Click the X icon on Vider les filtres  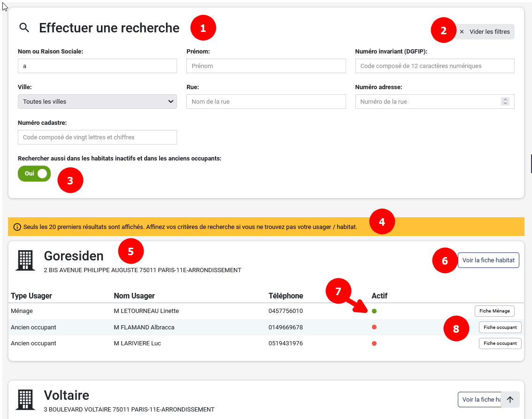point(462,31)
